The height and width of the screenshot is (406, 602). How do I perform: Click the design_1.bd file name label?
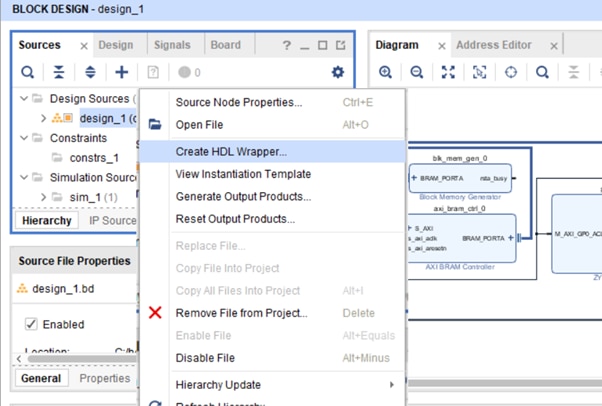(x=63, y=288)
